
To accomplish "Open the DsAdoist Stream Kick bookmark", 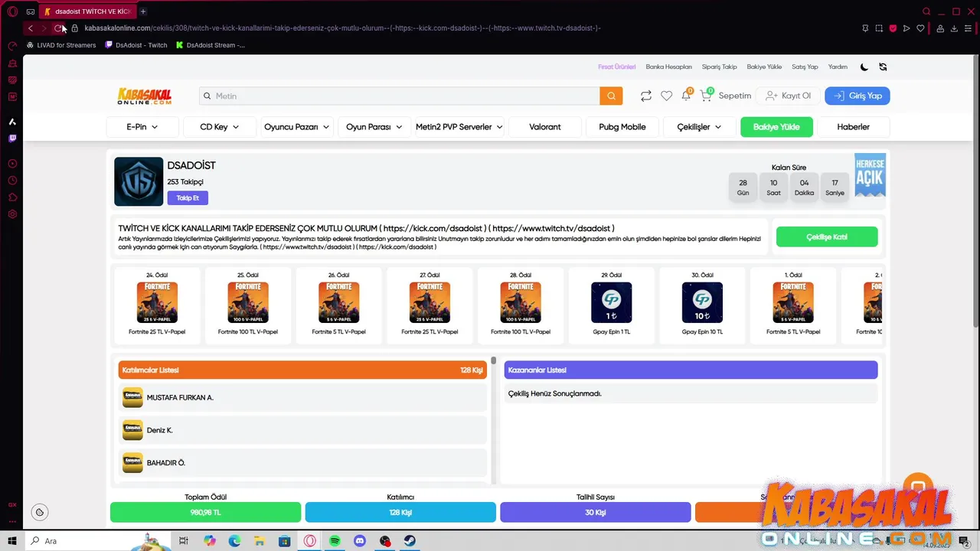I will point(211,45).
